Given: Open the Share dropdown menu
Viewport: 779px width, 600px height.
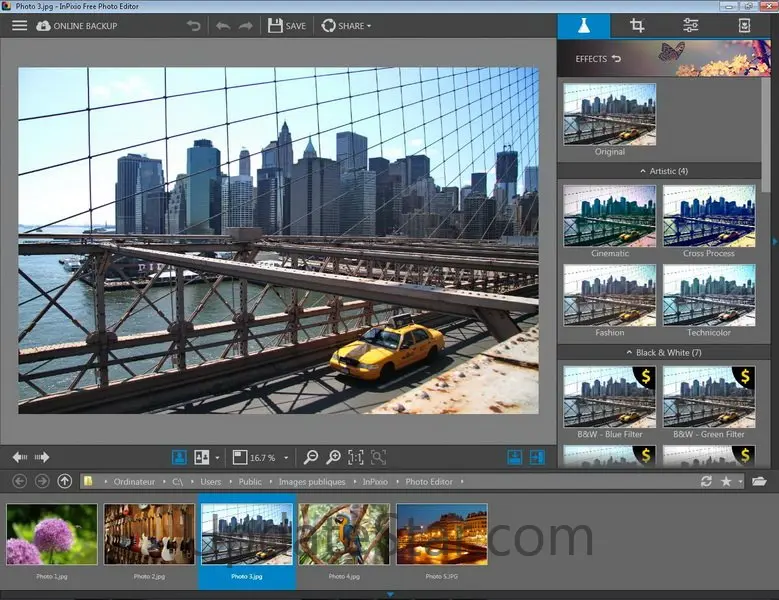Looking at the screenshot, I should coord(346,26).
